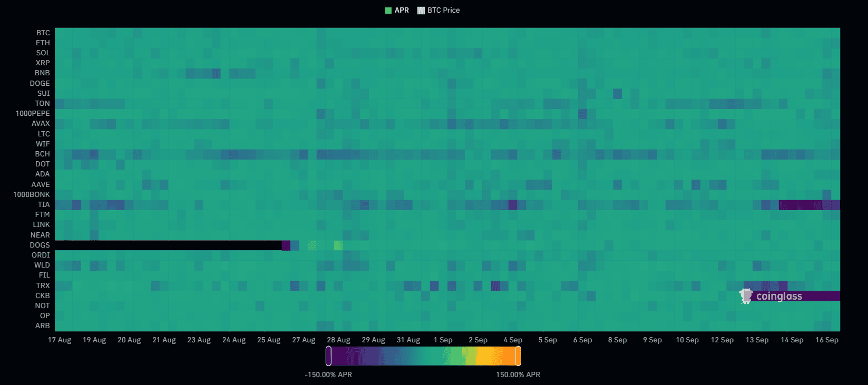Screen dimensions: 868x385
Task: Click the WLD row label
Action: tap(42, 265)
